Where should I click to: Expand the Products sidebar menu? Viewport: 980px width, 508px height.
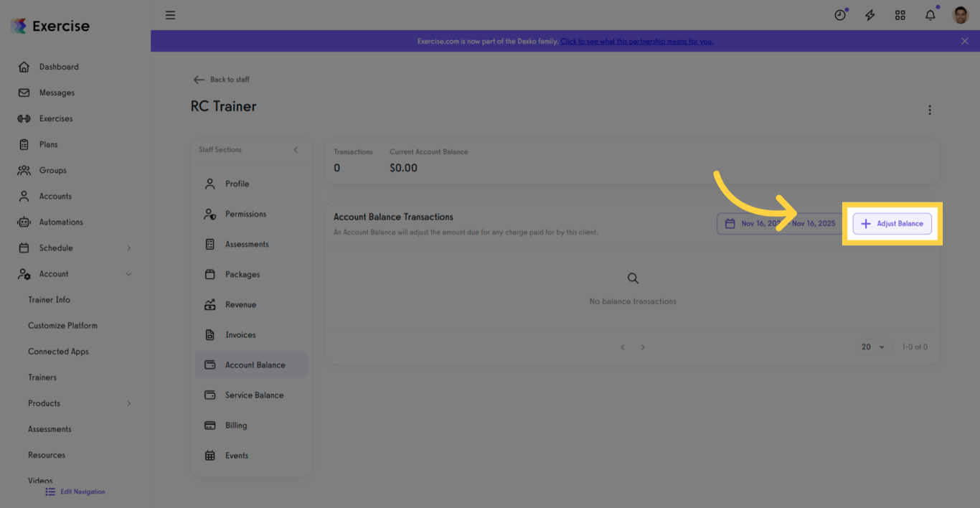(x=129, y=403)
